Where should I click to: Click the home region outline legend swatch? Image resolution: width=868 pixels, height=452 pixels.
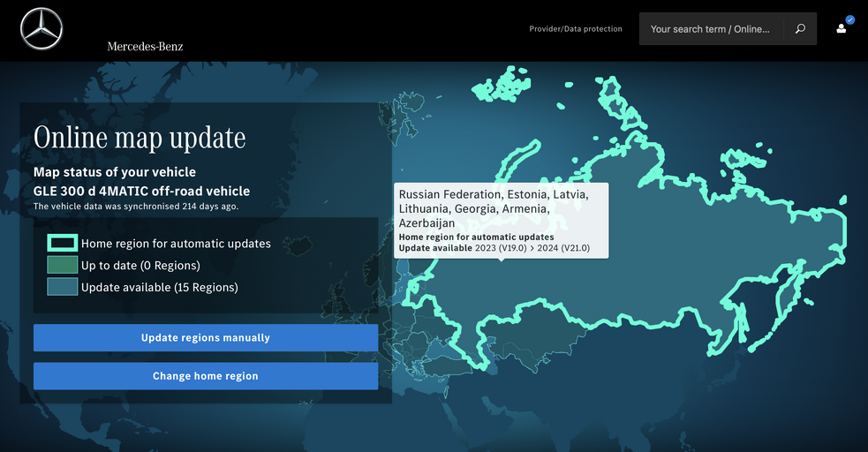click(62, 243)
